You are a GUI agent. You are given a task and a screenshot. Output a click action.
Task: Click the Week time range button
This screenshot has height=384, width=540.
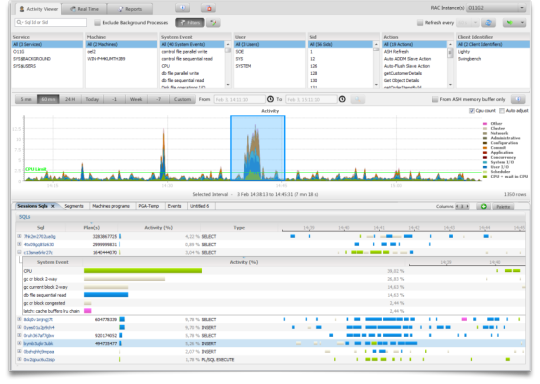136,99
